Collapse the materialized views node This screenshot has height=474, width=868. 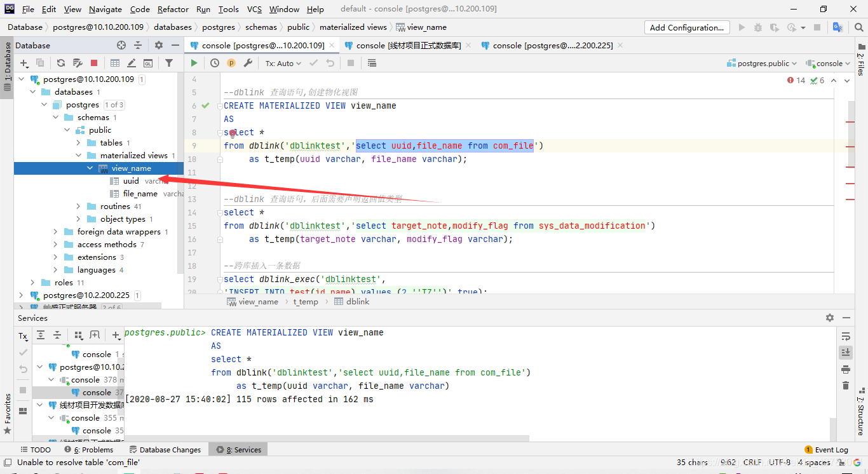pos(79,156)
